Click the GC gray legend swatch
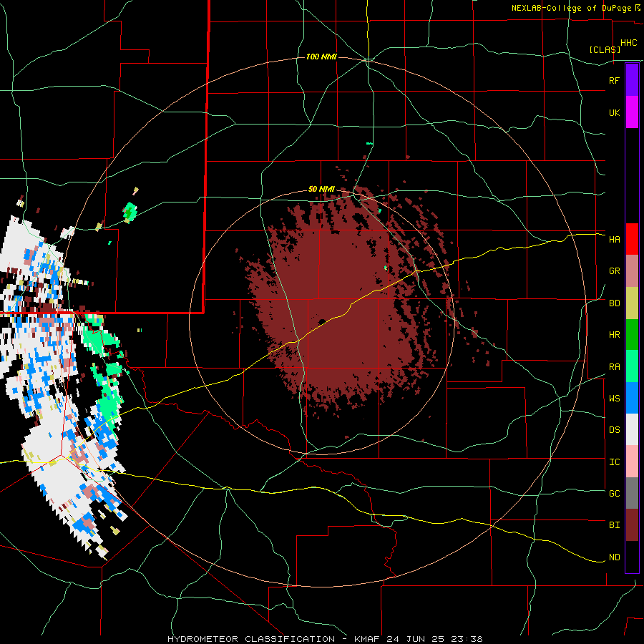This screenshot has width=644, height=644. 632,493
